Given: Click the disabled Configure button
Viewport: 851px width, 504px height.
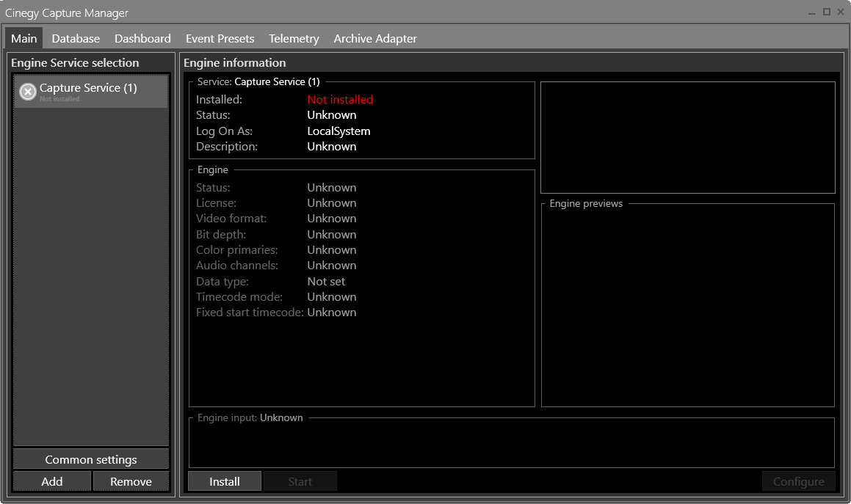Looking at the screenshot, I should click(x=798, y=481).
